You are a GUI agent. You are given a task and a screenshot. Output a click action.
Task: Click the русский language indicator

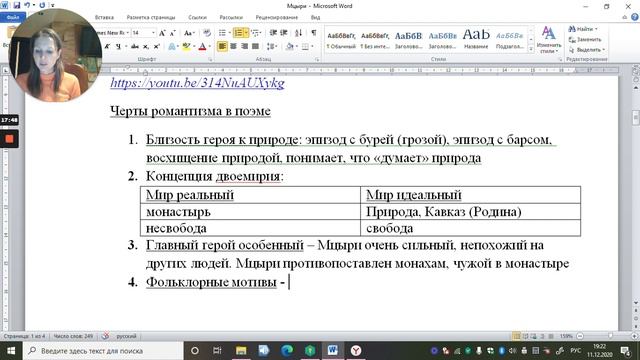pos(126,336)
